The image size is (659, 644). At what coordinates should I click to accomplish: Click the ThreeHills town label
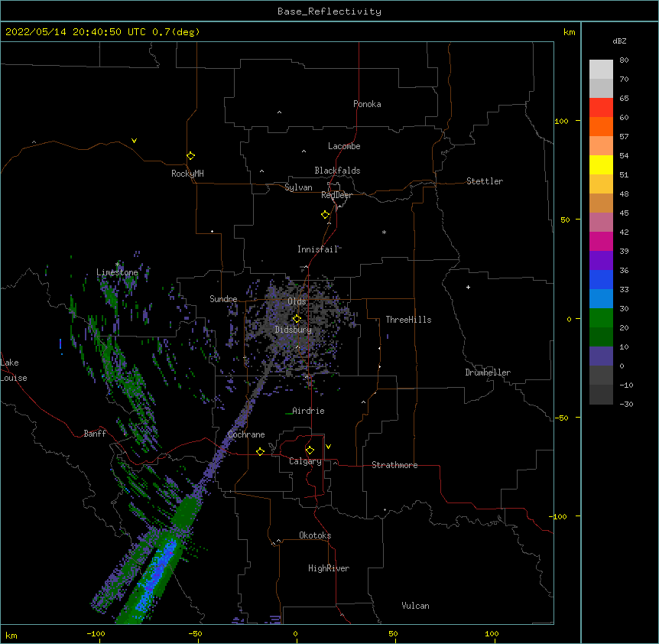(408, 320)
